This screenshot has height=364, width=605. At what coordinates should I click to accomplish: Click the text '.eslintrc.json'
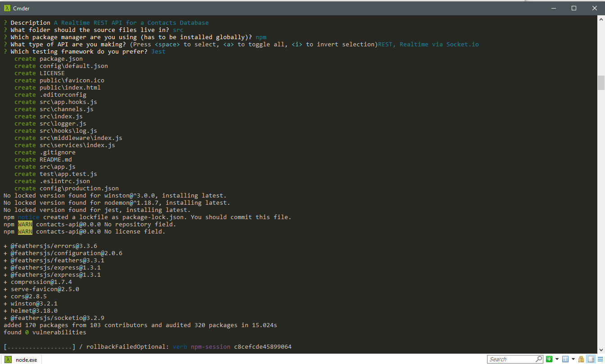point(65,181)
